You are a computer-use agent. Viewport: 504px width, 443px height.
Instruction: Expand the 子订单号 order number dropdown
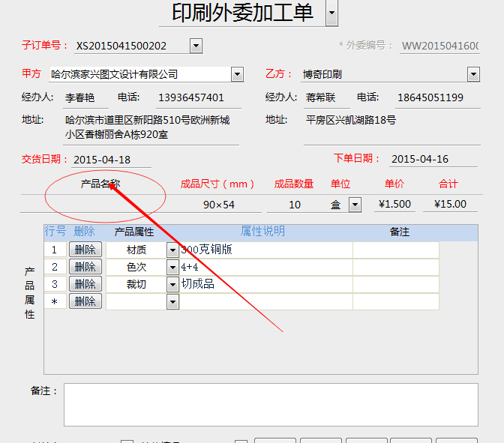point(196,46)
